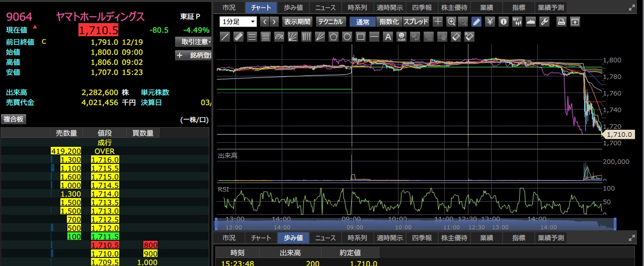Viewport: 644px width, 266px height.
Task: Go to previous period with left chevron
Action: tap(265, 22)
